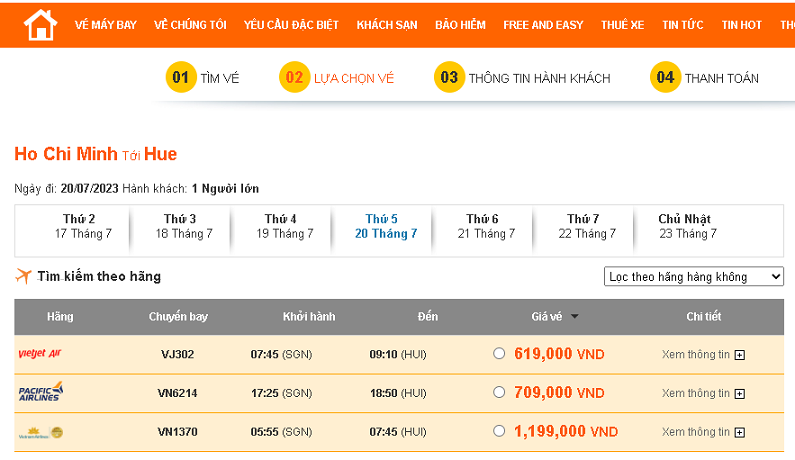Image resolution: width=795 pixels, height=460 pixels.
Task: Click the step 01 yellow circle
Action: coord(181,77)
